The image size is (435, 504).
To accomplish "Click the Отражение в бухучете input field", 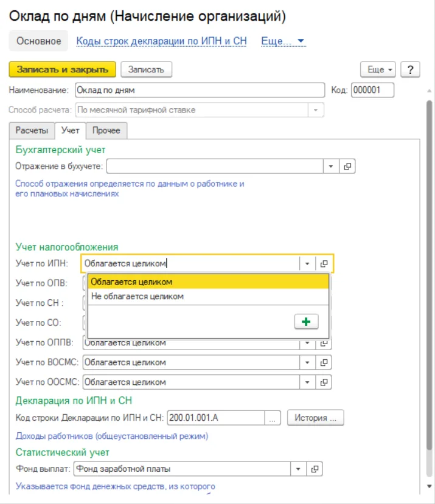I will coord(215,166).
